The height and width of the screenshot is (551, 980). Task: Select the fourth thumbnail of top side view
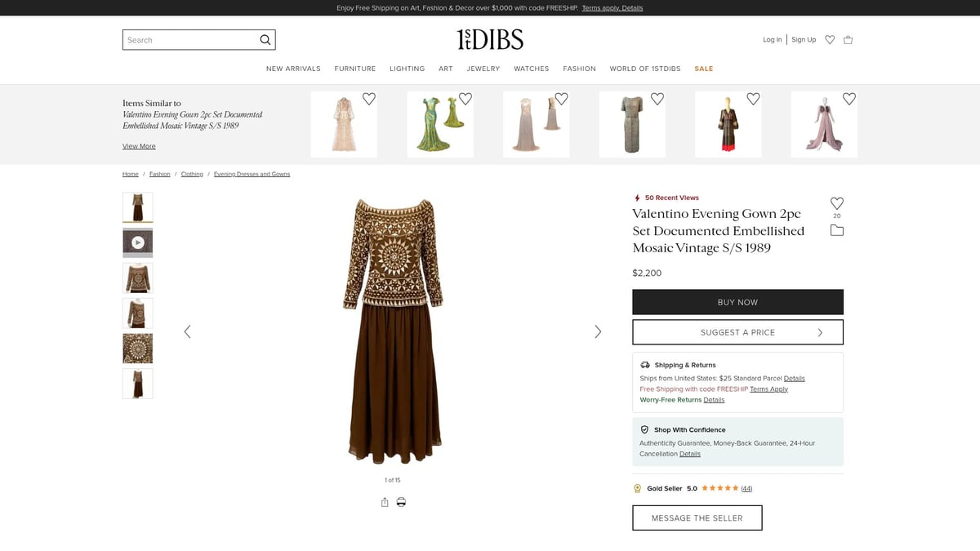[138, 313]
